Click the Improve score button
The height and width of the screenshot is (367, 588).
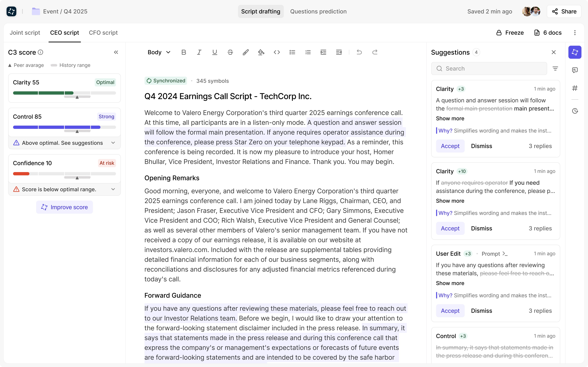click(x=64, y=207)
